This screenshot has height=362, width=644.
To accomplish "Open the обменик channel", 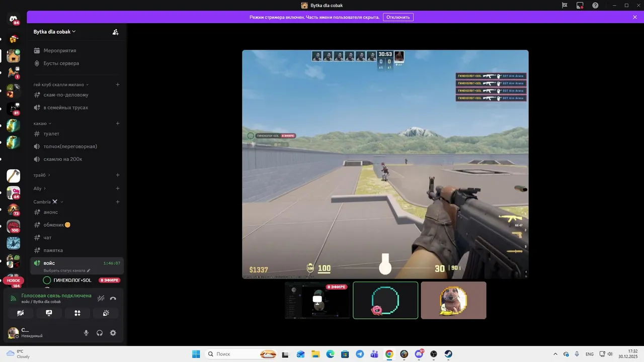I will [76, 225].
